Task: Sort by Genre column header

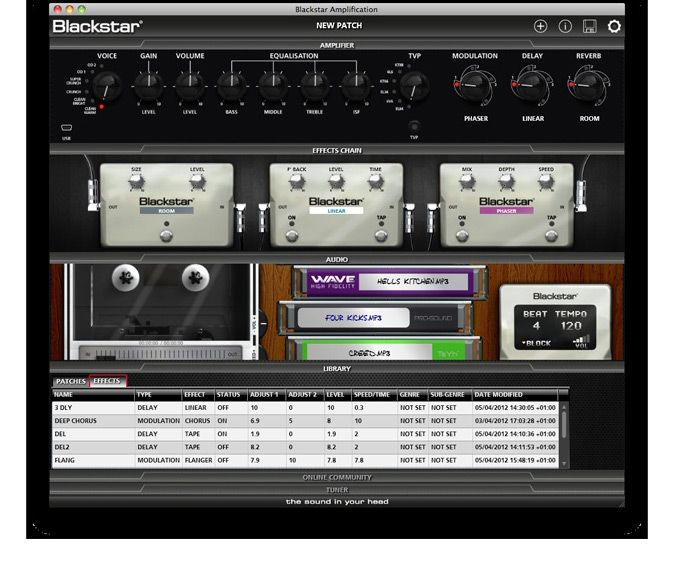Action: [x=412, y=395]
